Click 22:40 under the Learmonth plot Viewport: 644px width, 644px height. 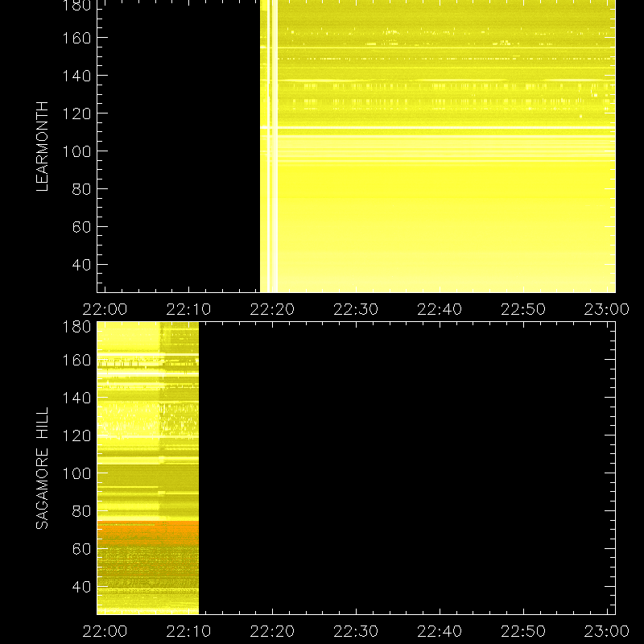[440, 309]
